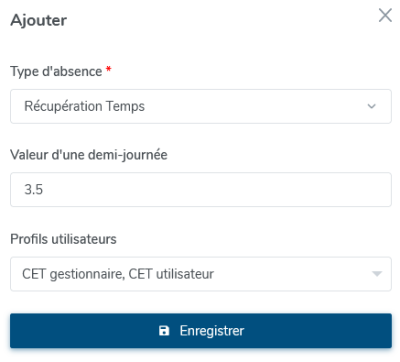Expand the Profils utilisateurs multi-select
Viewport: 400px width, 362px height.
[201, 274]
